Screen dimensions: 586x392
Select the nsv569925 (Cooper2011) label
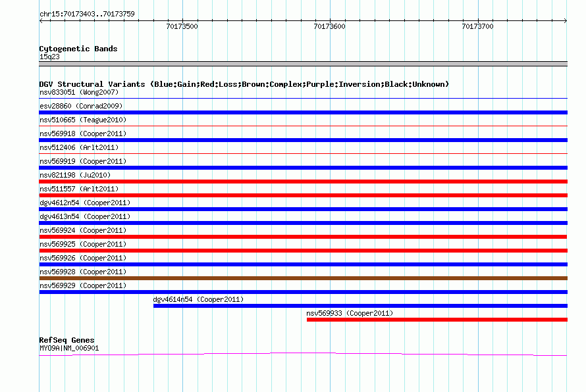tap(83, 244)
